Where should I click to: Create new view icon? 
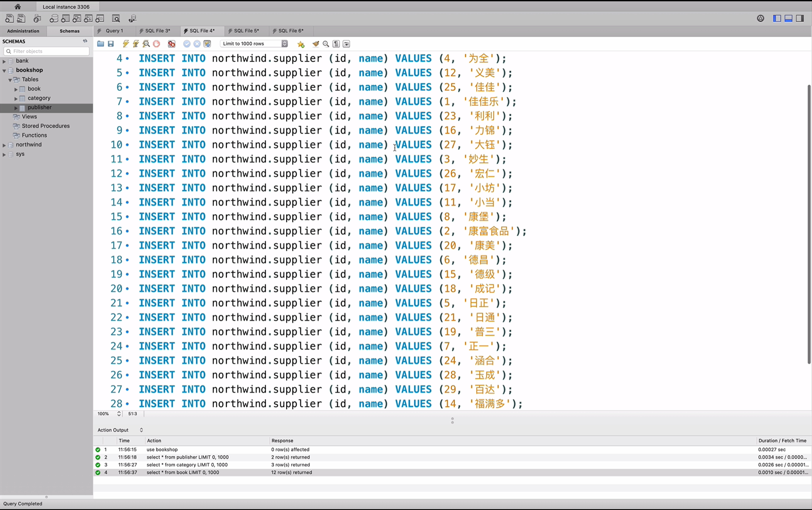(x=77, y=18)
